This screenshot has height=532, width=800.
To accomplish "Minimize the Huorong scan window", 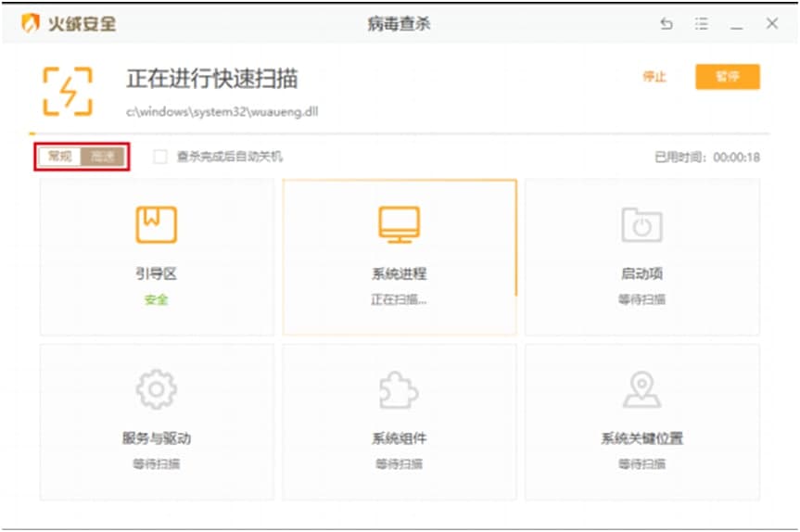I will pyautogui.click(x=737, y=24).
